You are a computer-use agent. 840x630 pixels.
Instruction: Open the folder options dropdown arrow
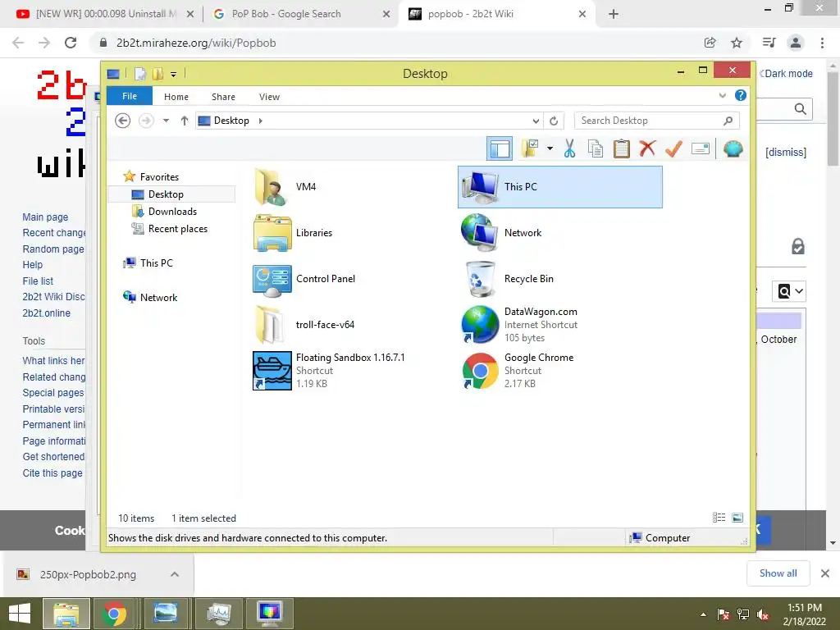point(550,148)
